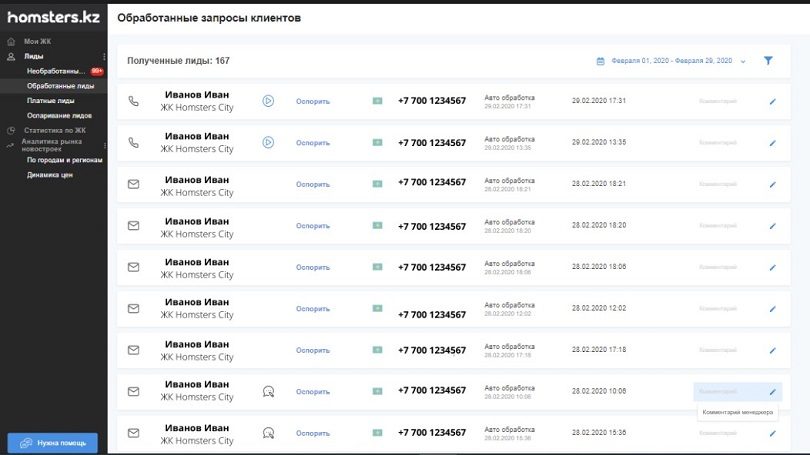Open Статистика по ЖК in sidebar
Viewport: 810px width, 455px height.
coord(55,131)
